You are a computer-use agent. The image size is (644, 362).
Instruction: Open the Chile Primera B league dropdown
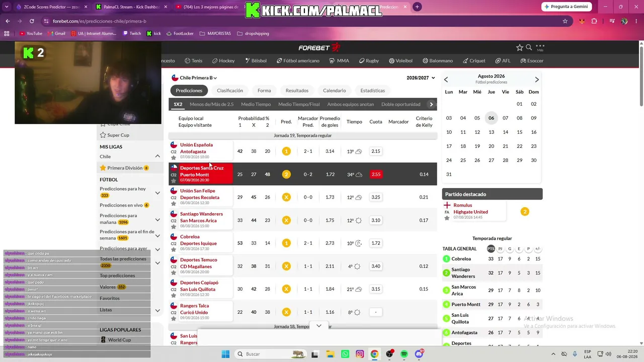(x=195, y=78)
